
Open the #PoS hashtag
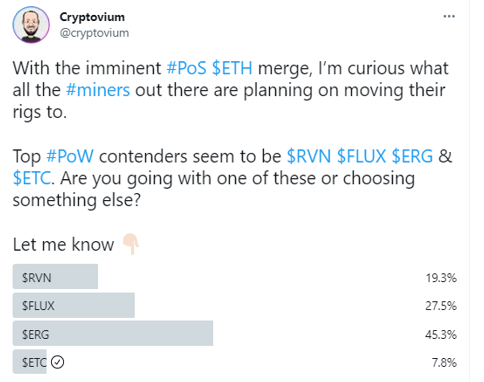coord(186,68)
